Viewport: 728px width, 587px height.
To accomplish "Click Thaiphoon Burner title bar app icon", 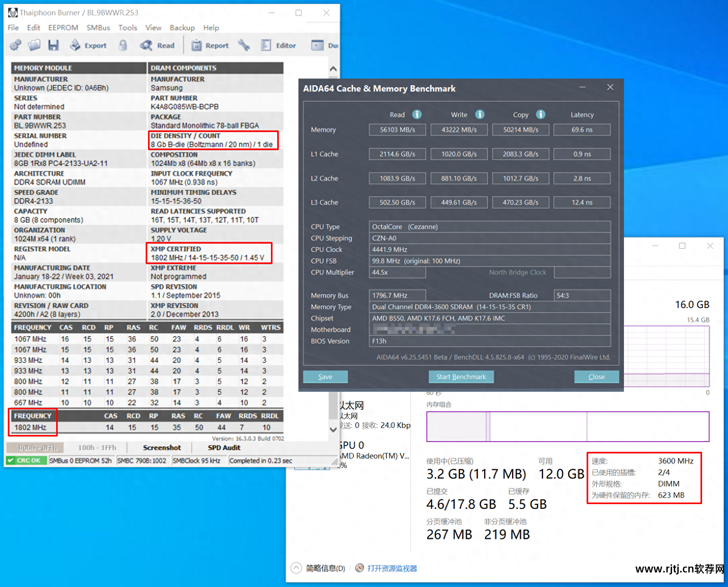I will coord(13,13).
